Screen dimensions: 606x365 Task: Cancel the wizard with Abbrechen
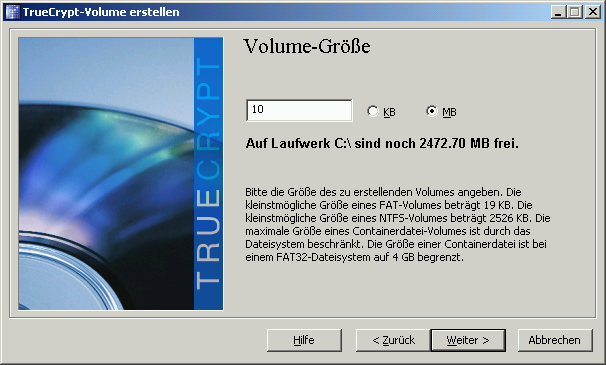(555, 340)
